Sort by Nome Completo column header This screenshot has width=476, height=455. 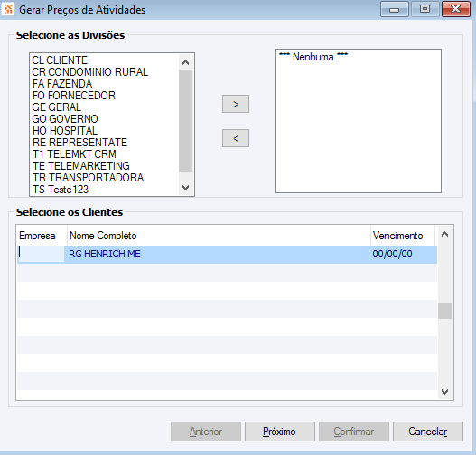(x=219, y=236)
